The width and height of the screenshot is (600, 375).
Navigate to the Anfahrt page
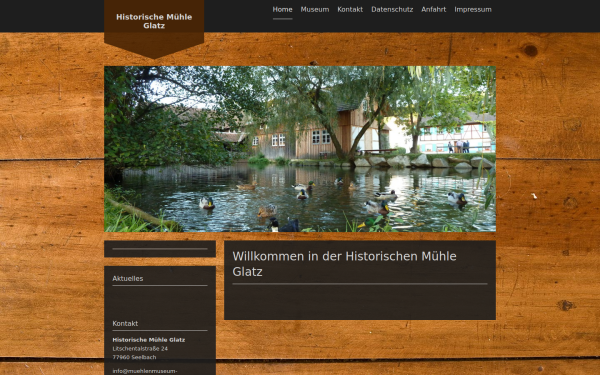[x=434, y=10]
